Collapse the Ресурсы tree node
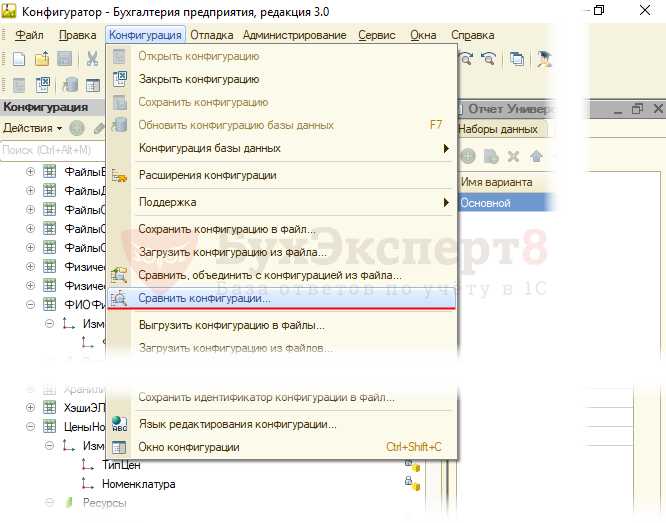 49,503
